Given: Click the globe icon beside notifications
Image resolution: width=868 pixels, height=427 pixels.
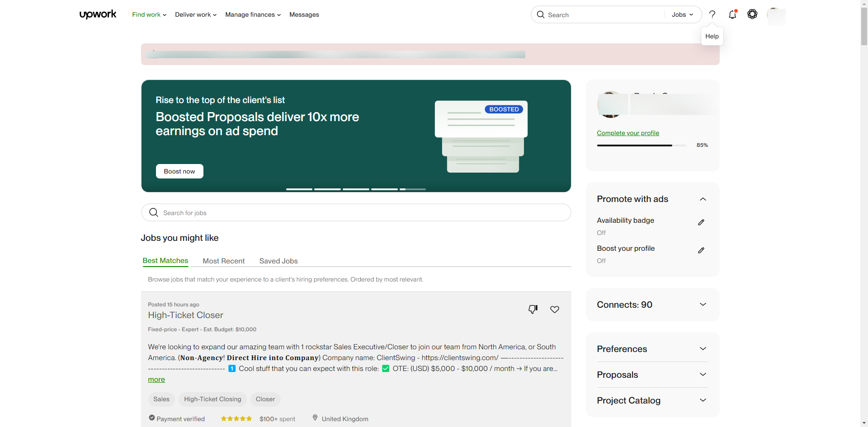Looking at the screenshot, I should [752, 14].
